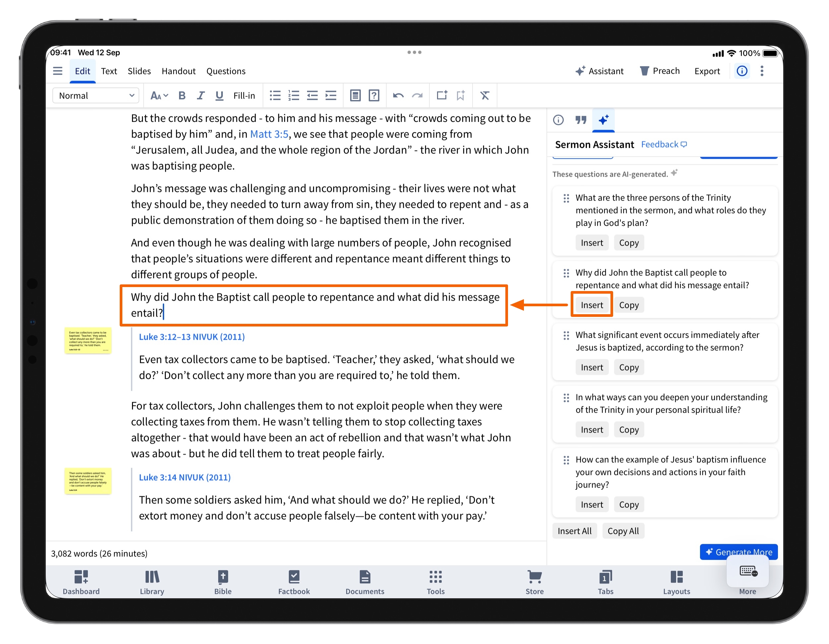Clear formatting with the crossed T icon

tap(485, 96)
